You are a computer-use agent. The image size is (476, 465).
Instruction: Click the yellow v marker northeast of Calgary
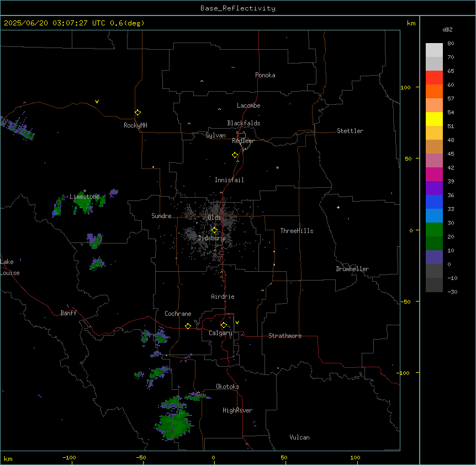point(237,323)
